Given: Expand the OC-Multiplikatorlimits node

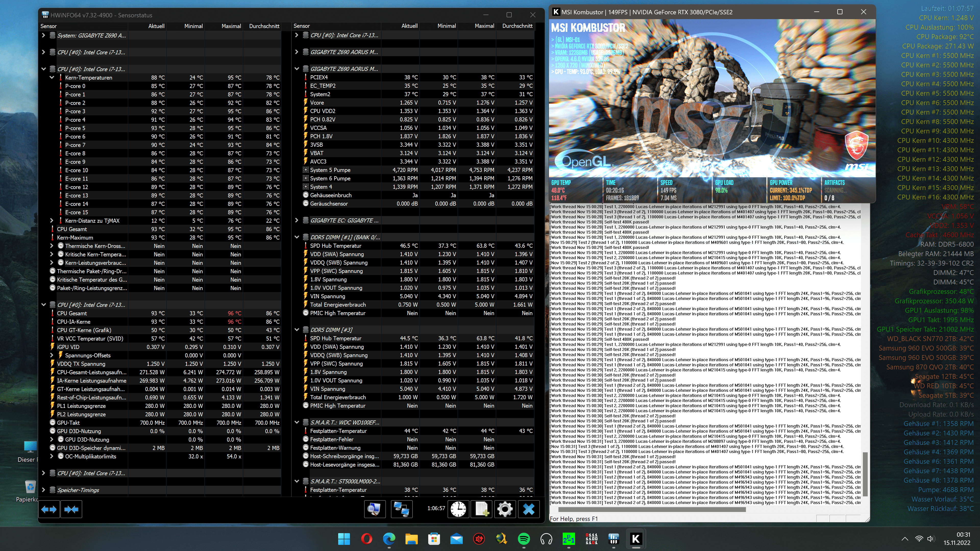Looking at the screenshot, I should click(52, 456).
